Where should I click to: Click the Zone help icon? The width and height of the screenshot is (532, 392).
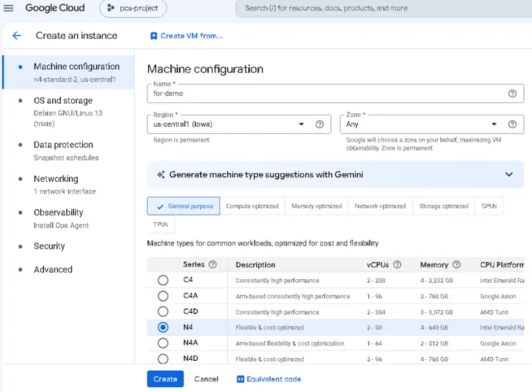(x=512, y=124)
